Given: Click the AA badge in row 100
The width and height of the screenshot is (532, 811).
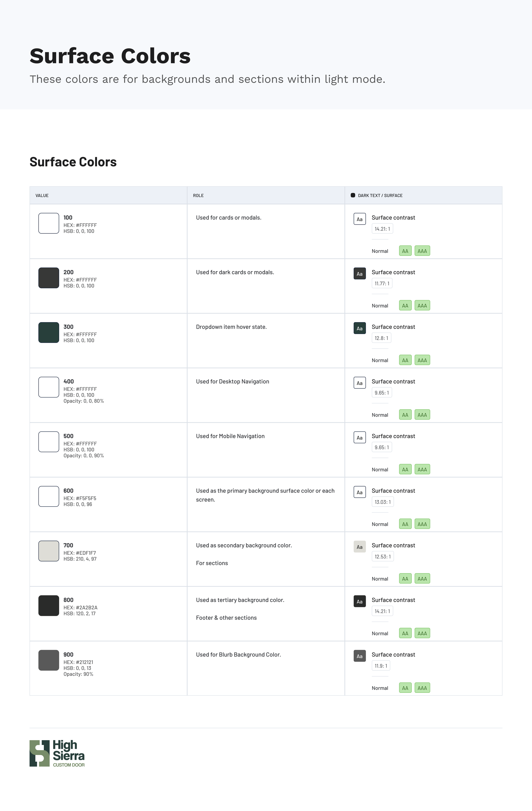Looking at the screenshot, I should coord(405,251).
